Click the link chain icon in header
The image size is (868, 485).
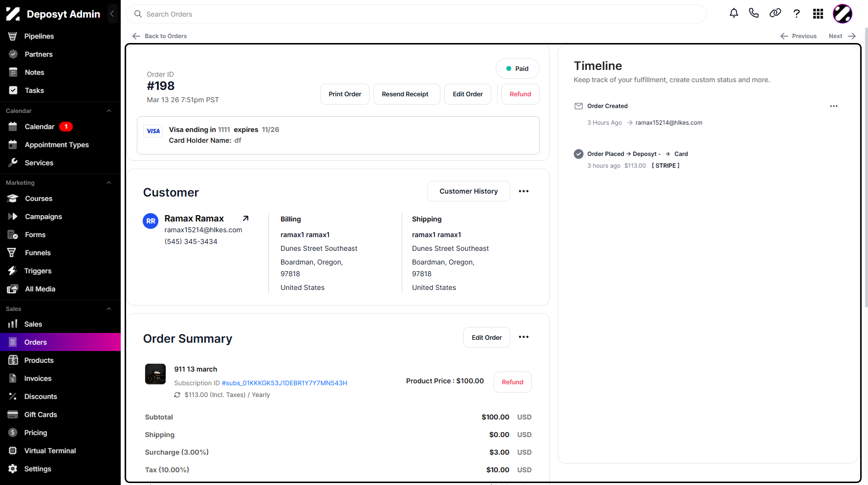pos(775,13)
